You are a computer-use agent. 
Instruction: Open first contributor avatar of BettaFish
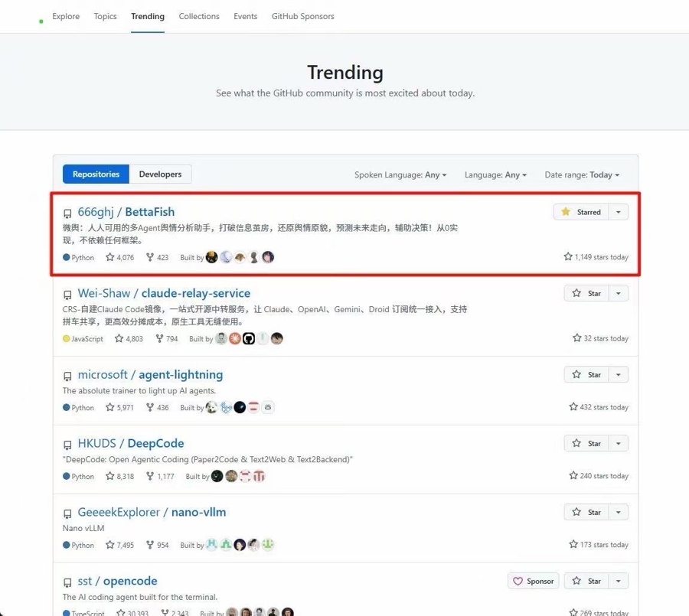click(212, 257)
